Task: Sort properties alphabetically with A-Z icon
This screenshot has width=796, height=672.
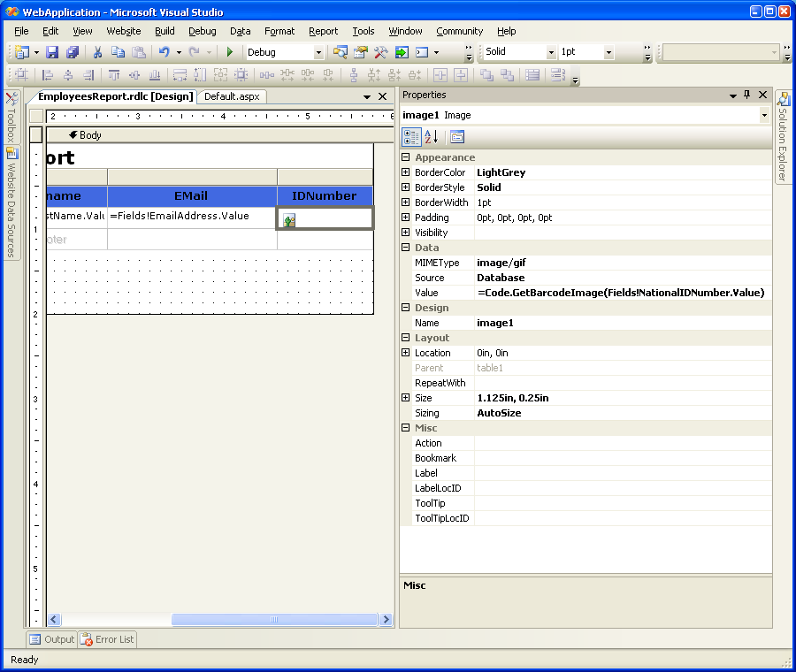Action: [x=431, y=137]
